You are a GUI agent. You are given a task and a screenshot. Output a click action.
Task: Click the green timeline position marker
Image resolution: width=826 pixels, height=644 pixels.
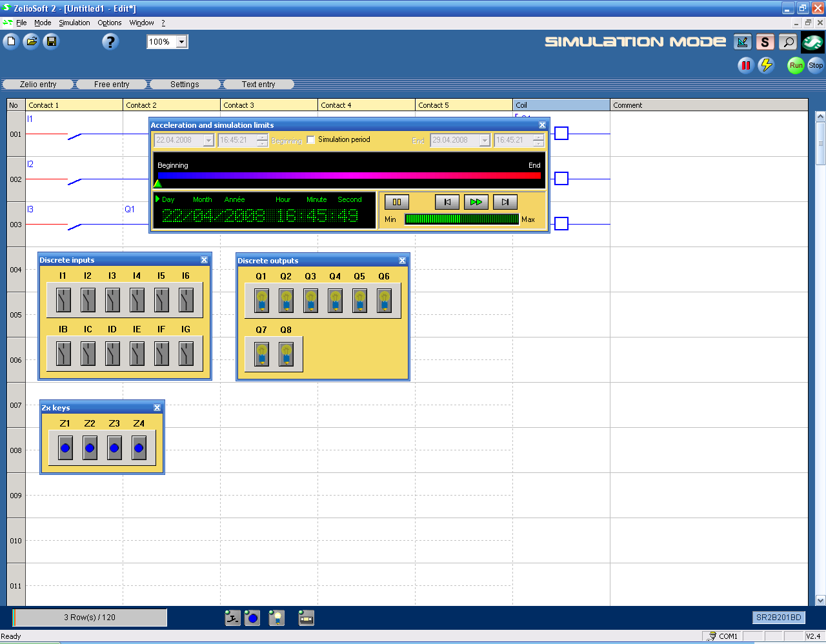coord(157,183)
